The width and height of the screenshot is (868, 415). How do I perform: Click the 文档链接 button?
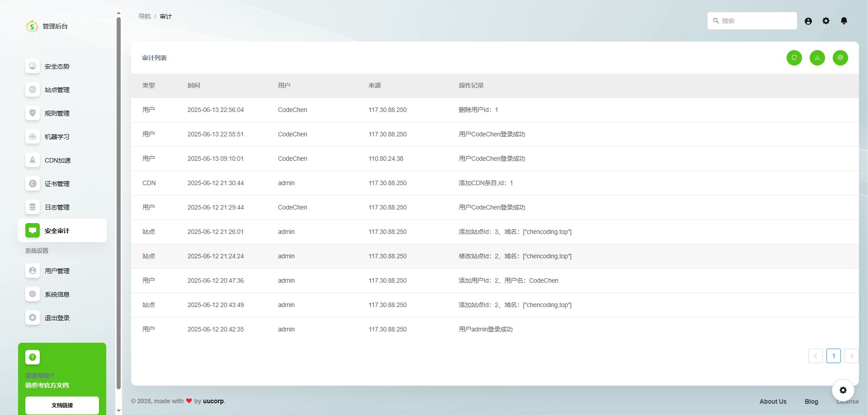(62, 405)
